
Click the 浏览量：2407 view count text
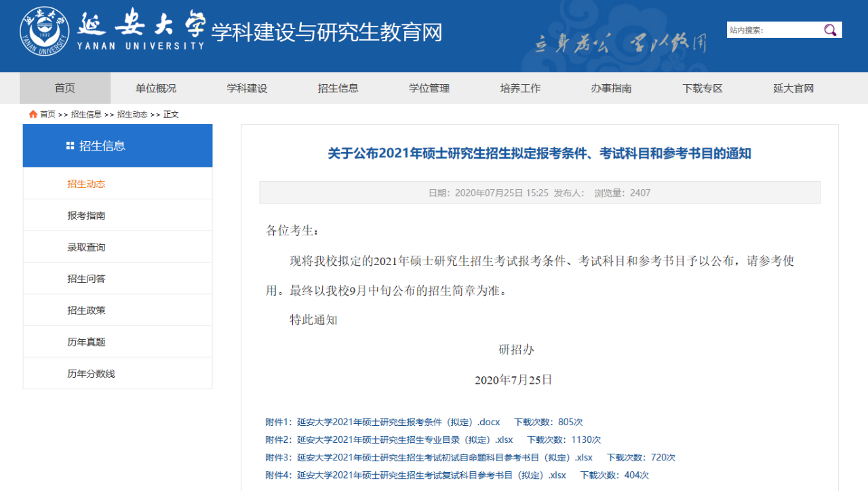click(623, 193)
